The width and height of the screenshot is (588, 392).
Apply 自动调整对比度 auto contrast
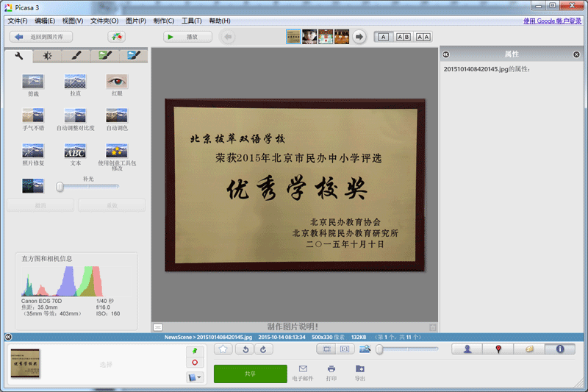pyautogui.click(x=76, y=120)
